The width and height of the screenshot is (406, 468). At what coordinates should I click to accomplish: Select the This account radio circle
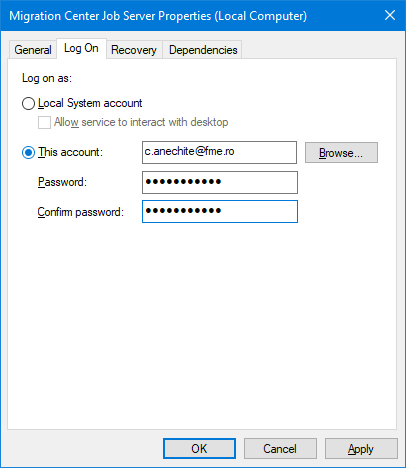pos(28,153)
